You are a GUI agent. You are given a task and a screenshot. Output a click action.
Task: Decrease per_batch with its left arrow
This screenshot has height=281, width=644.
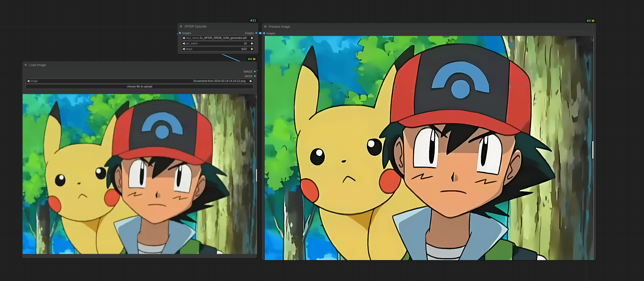point(183,44)
